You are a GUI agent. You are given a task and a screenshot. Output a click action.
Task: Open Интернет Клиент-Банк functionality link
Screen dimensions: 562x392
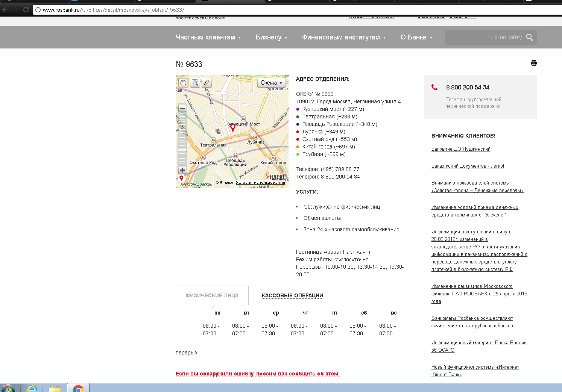[x=475, y=371]
